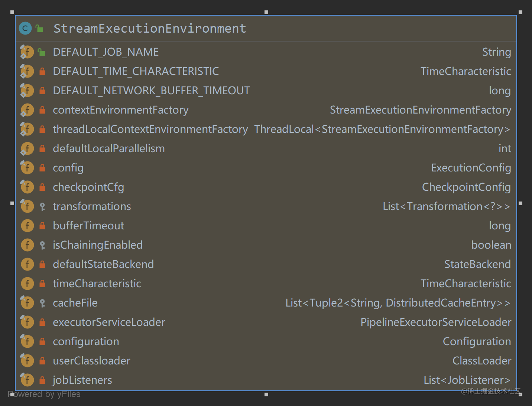Select the StreamExecutionEnvironment class title
This screenshot has width=532, height=406.
coord(150,29)
